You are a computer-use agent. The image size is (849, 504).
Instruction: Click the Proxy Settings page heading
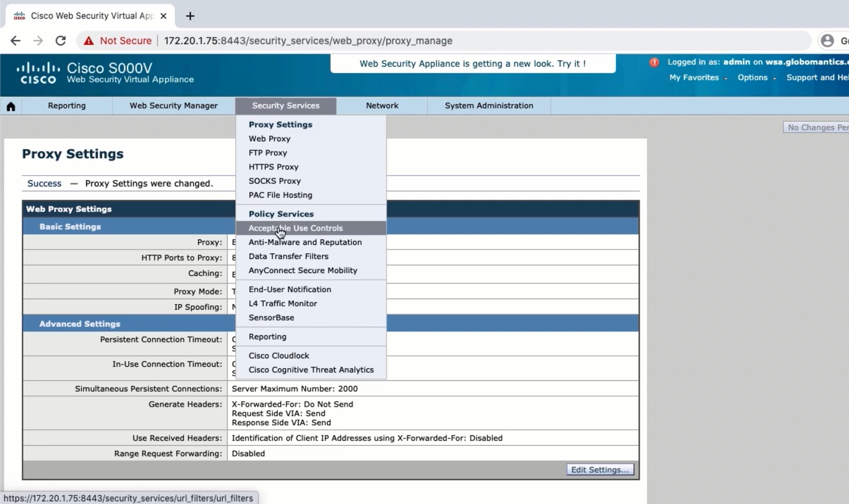click(73, 154)
